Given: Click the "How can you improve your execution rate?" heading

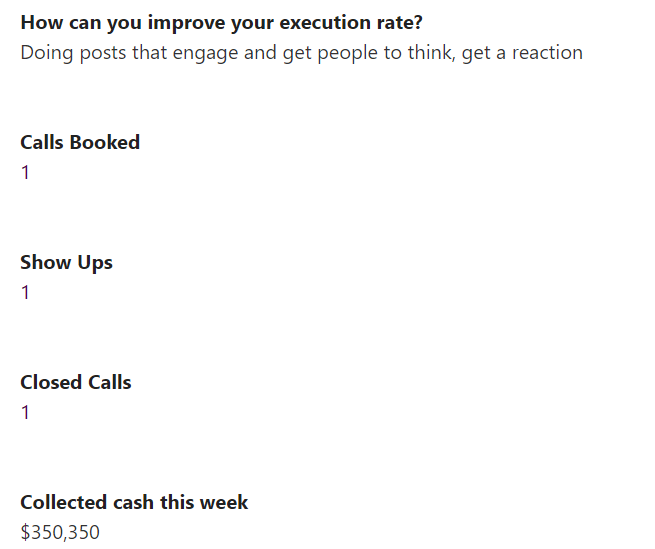Looking at the screenshot, I should pyautogui.click(x=221, y=23).
